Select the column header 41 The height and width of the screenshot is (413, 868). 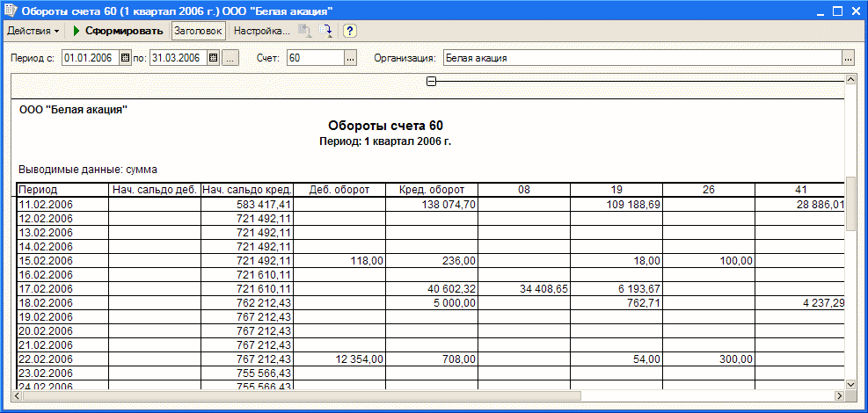pyautogui.click(x=800, y=190)
